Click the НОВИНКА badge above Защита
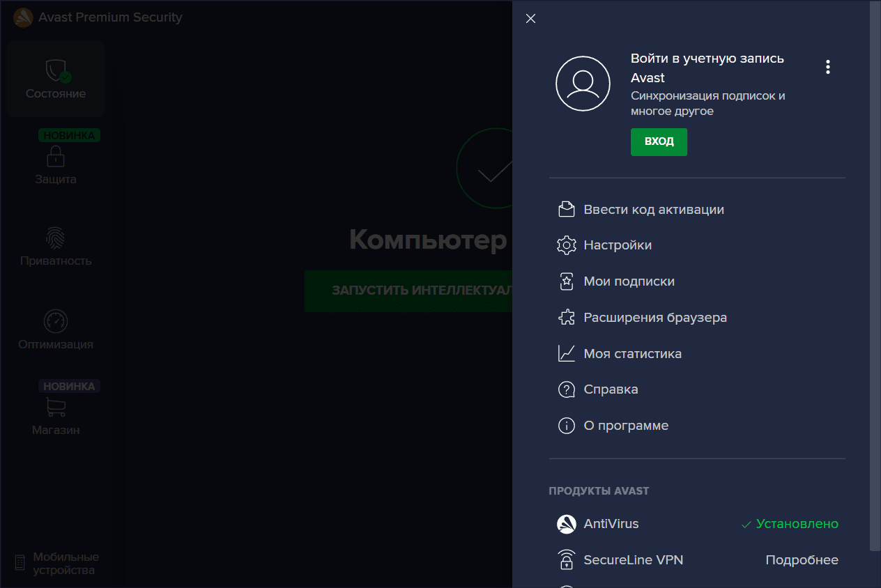 [x=69, y=136]
